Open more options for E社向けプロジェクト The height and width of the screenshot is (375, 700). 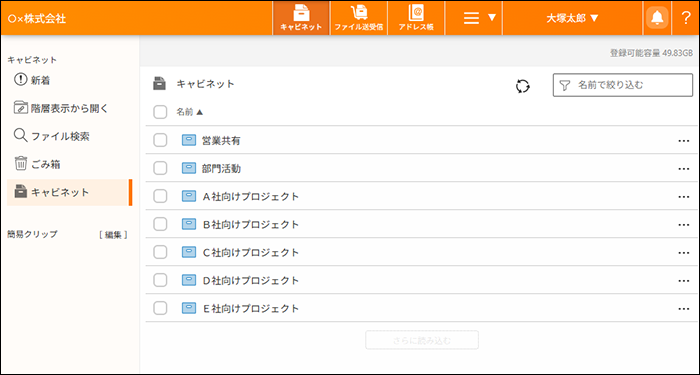coord(683,308)
